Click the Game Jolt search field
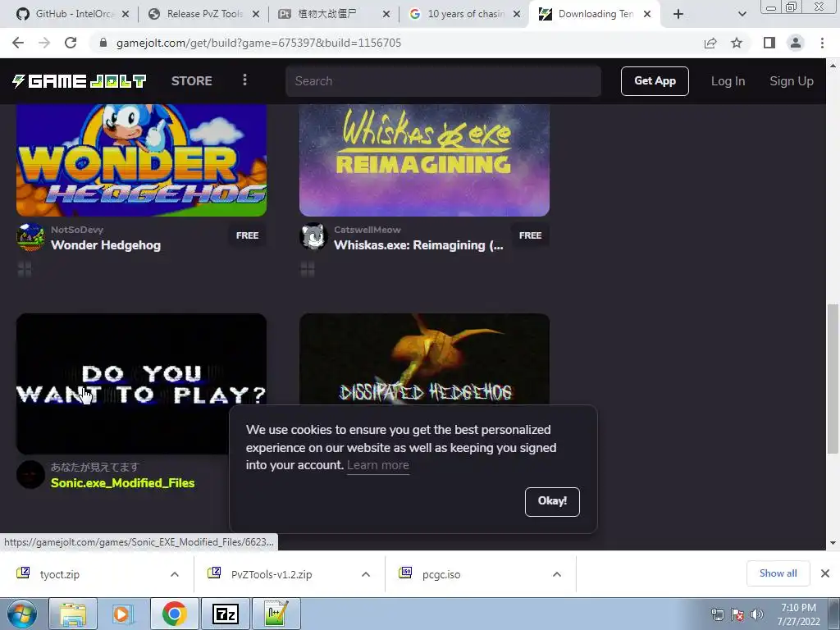Image resolution: width=840 pixels, height=630 pixels. click(443, 81)
